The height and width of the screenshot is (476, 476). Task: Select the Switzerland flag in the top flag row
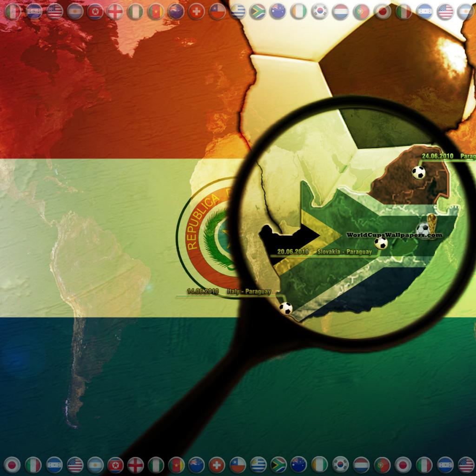197,11
